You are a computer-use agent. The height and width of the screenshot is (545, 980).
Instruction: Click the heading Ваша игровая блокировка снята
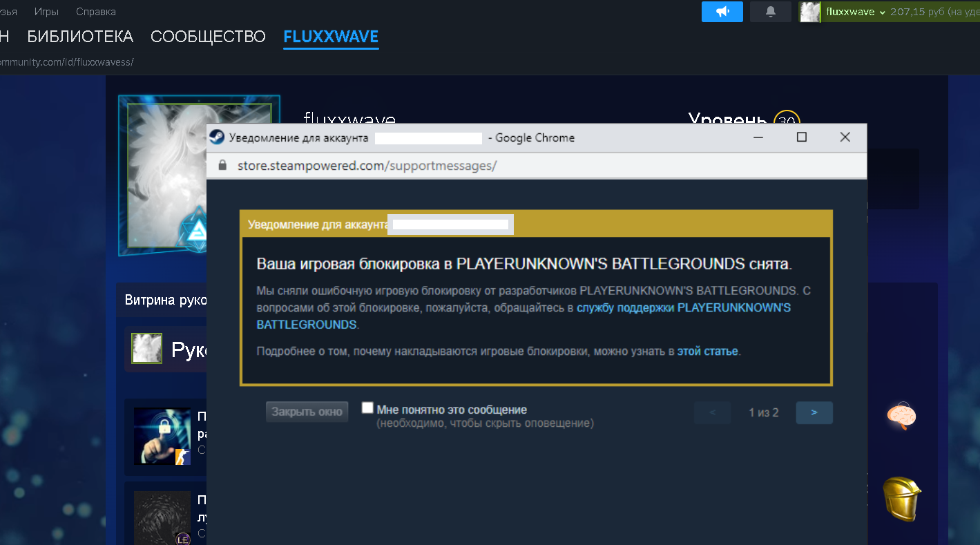pos(524,265)
